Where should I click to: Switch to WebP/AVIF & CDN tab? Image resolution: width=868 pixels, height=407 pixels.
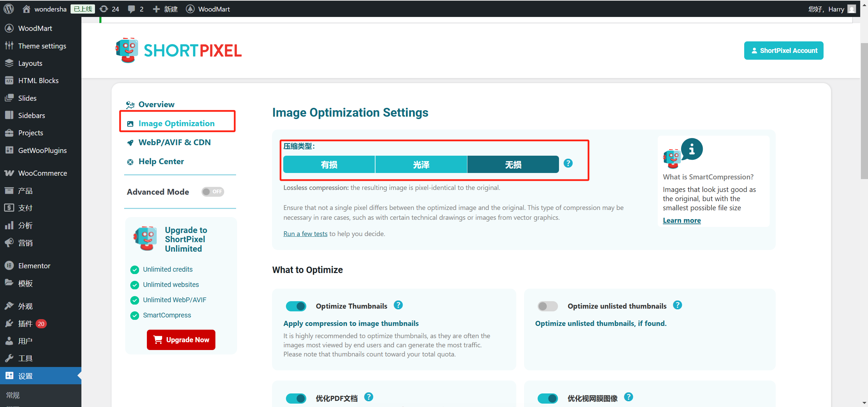(x=174, y=142)
